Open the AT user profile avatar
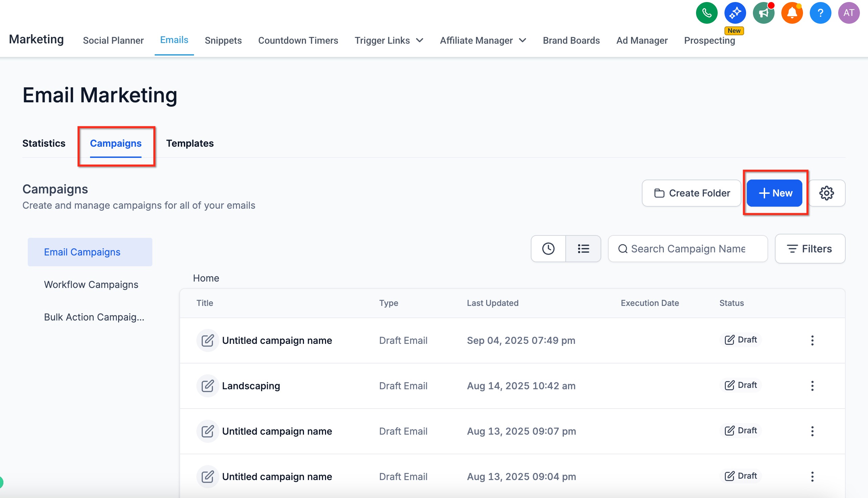The height and width of the screenshot is (498, 868). click(x=848, y=13)
